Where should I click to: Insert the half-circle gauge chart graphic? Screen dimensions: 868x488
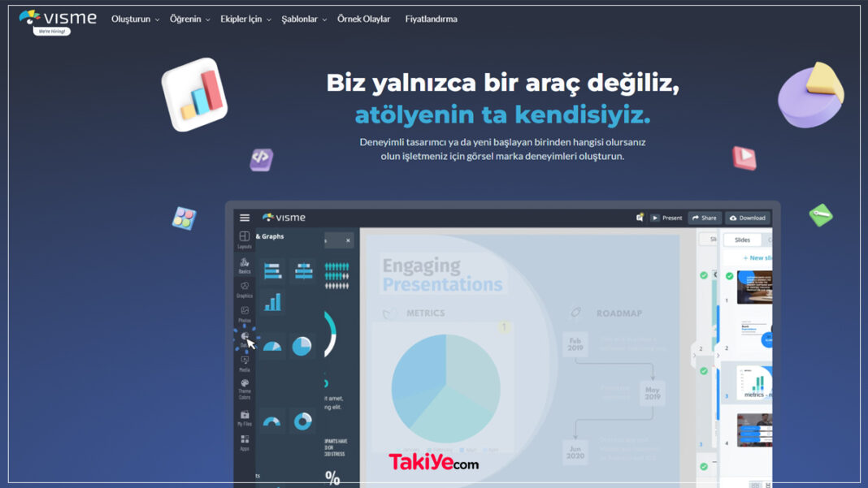[271, 347]
